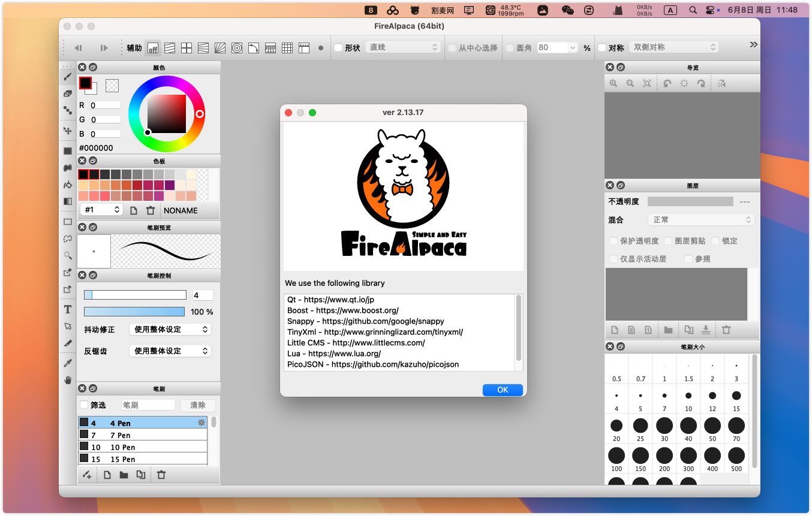Select the Lasso selection tool
Screen dimensions: 812x516
68,239
